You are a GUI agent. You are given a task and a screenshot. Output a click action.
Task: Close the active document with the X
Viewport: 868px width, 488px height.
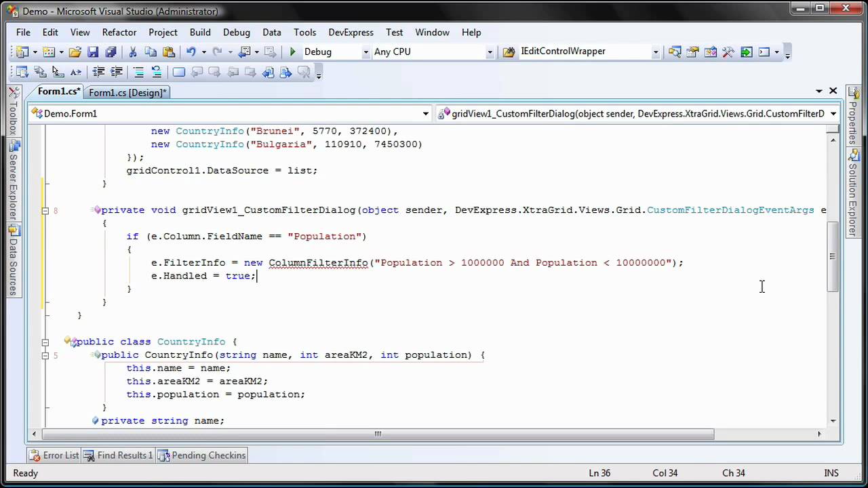(833, 91)
